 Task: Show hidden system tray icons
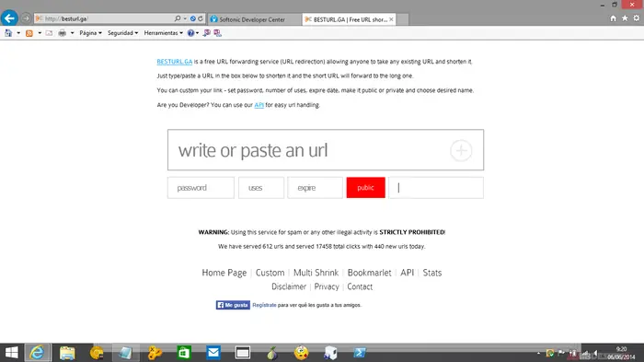[x=538, y=353]
